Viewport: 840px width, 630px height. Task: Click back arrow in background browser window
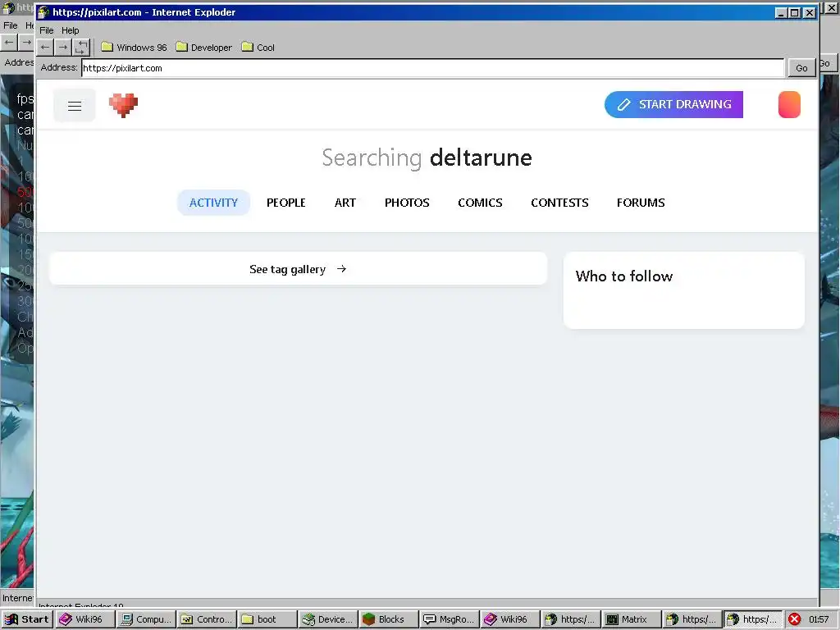pos(9,42)
